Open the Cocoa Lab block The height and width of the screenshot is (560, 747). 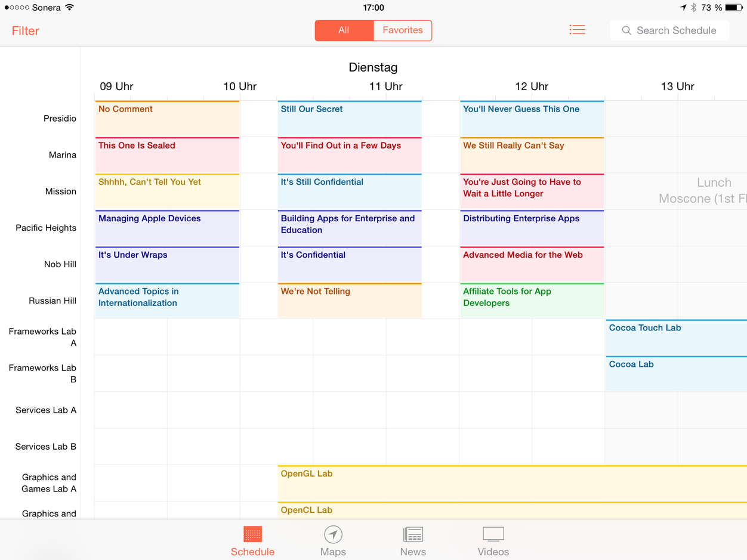(x=677, y=373)
